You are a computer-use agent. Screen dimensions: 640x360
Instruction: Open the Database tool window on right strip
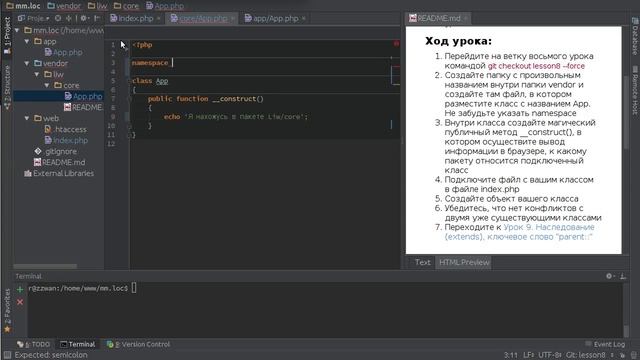tap(635, 37)
